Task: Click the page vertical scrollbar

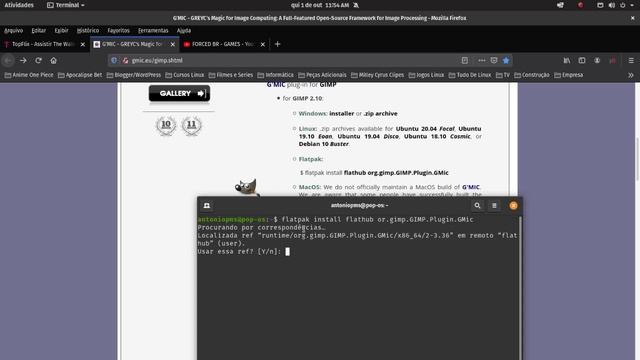Action: 637,159
